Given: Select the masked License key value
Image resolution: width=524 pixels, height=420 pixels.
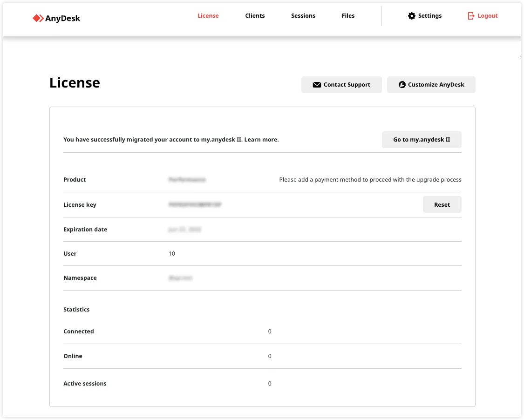Looking at the screenshot, I should pyautogui.click(x=196, y=204).
